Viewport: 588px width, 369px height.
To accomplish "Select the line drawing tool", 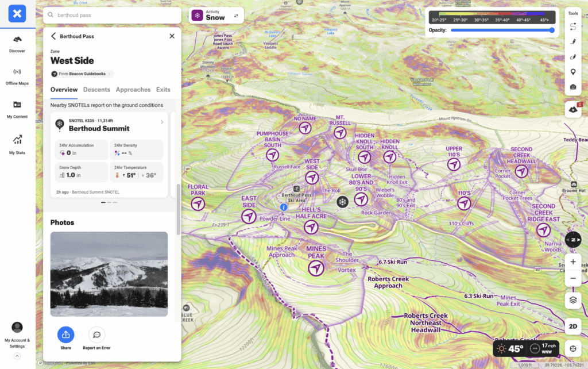I will [x=572, y=41].
